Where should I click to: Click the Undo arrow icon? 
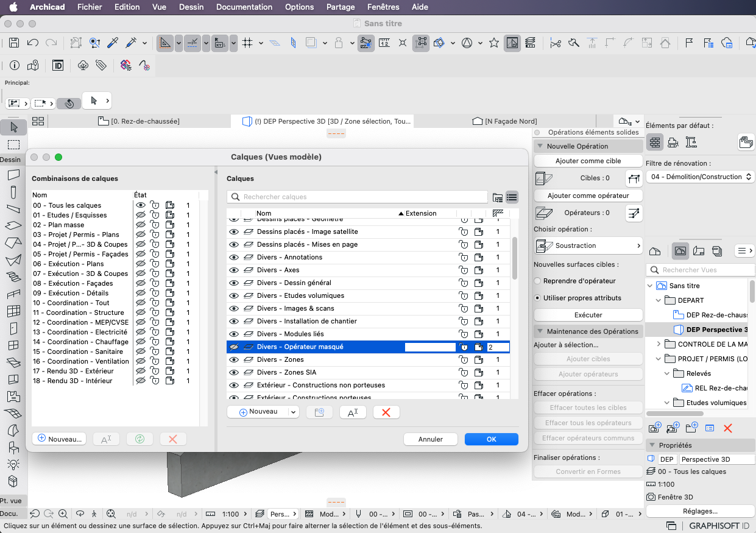pos(33,43)
